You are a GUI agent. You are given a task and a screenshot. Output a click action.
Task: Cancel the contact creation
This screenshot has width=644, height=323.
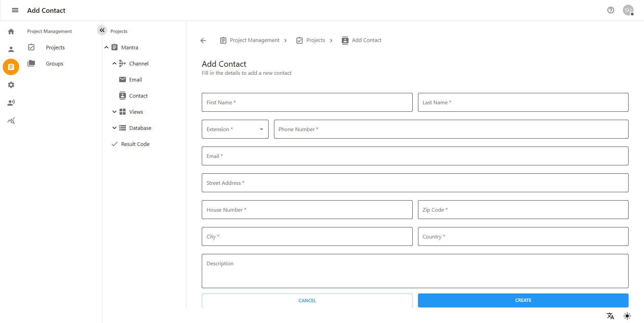point(307,300)
